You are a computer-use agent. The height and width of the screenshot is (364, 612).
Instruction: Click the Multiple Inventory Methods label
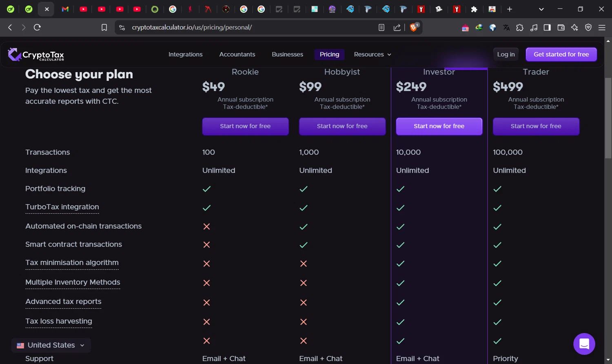(73, 282)
